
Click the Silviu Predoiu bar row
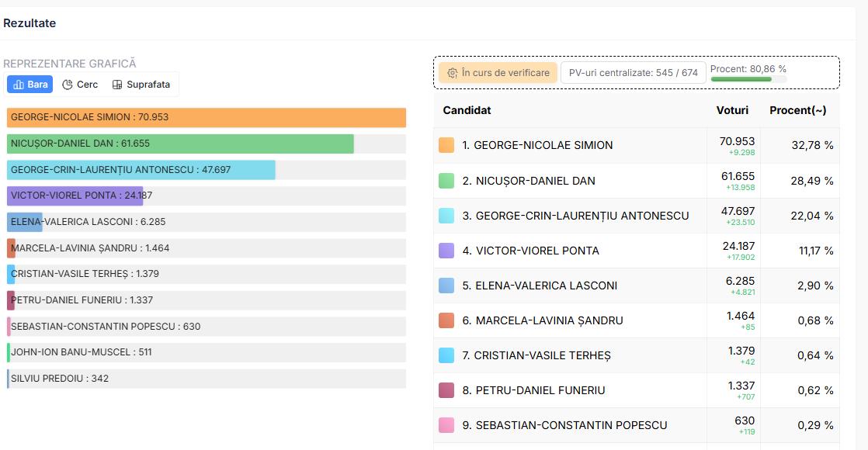point(207,379)
